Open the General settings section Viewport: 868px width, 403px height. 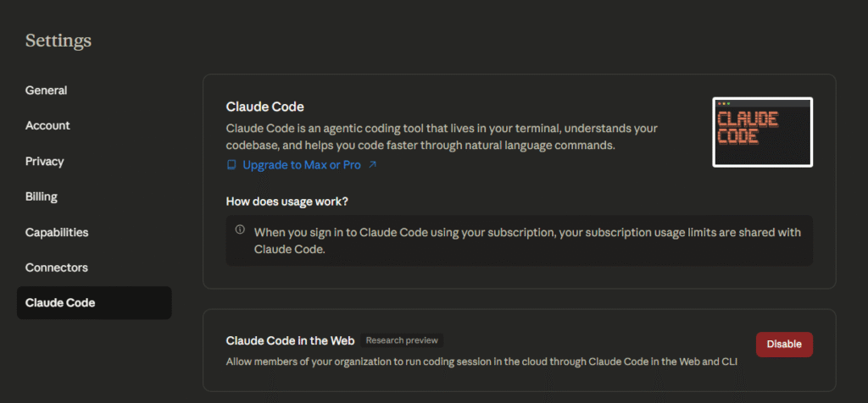click(47, 91)
